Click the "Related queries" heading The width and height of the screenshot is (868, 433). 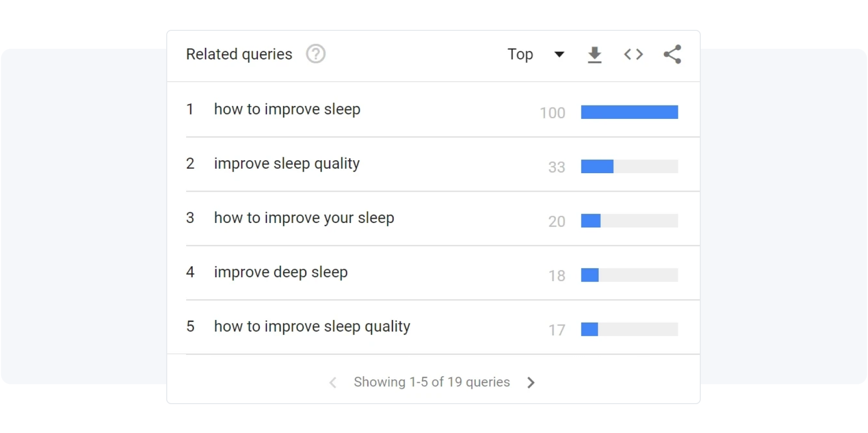click(x=239, y=54)
